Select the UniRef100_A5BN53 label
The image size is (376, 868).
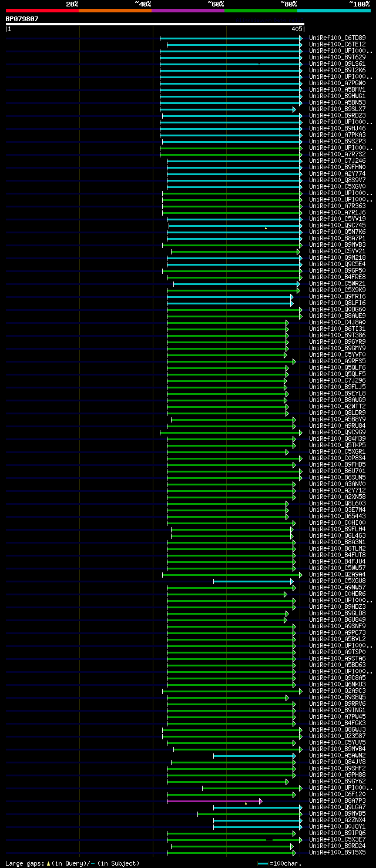point(337,102)
